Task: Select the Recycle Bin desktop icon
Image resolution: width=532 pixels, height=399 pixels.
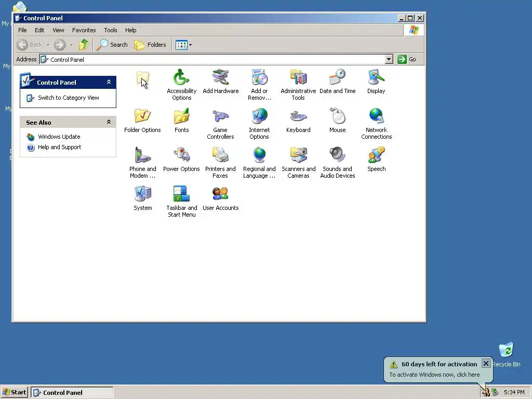Action: 506,354
